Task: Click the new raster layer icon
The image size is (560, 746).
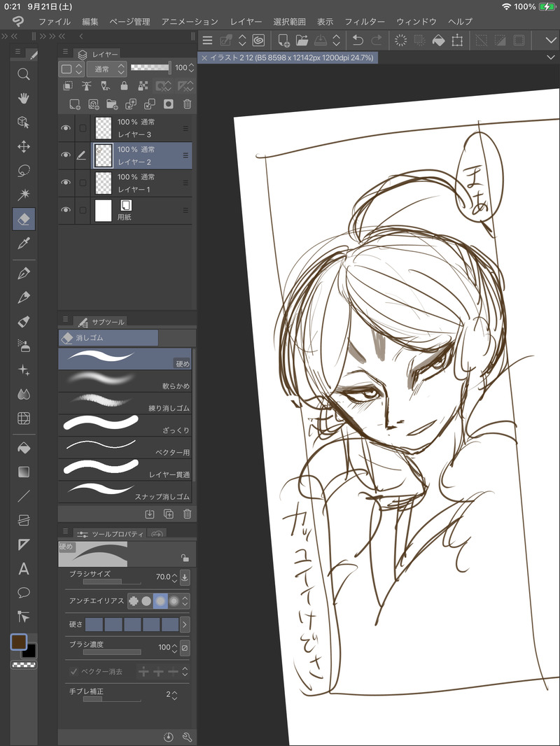Action: click(x=74, y=104)
